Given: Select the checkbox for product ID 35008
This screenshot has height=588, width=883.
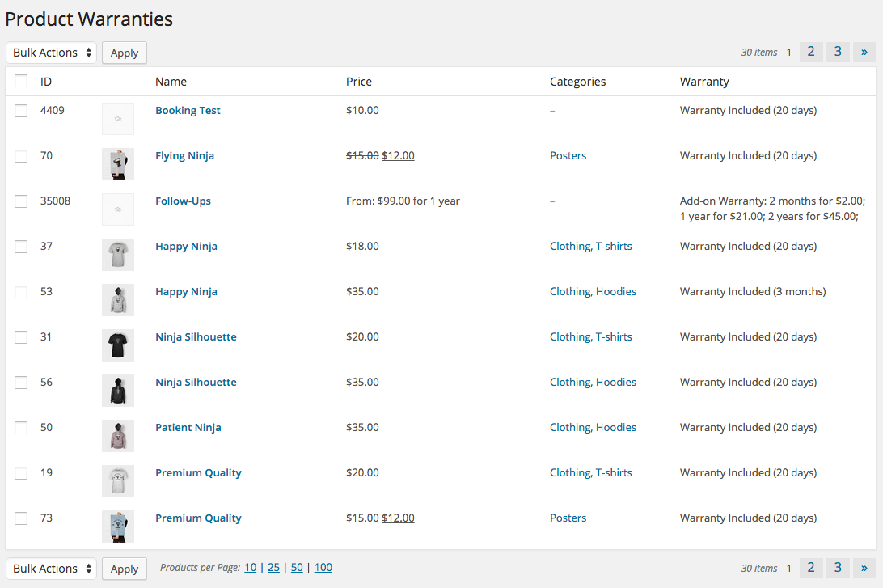Looking at the screenshot, I should tap(21, 201).
